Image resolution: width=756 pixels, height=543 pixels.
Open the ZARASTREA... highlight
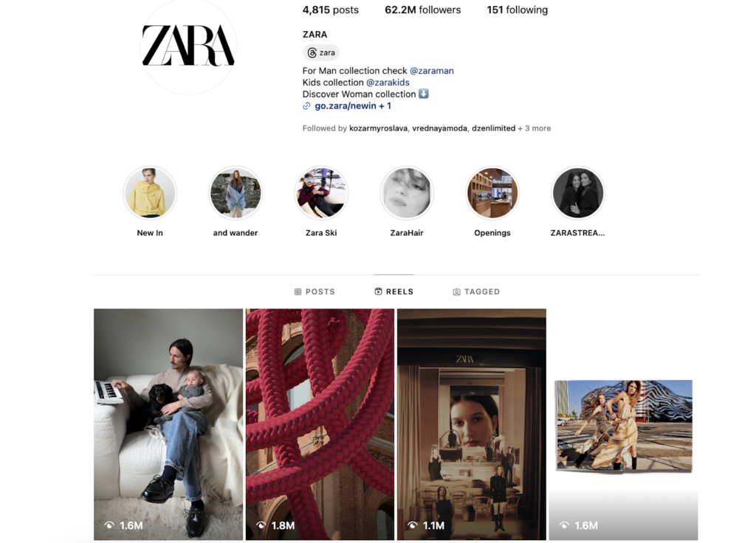[x=577, y=193]
